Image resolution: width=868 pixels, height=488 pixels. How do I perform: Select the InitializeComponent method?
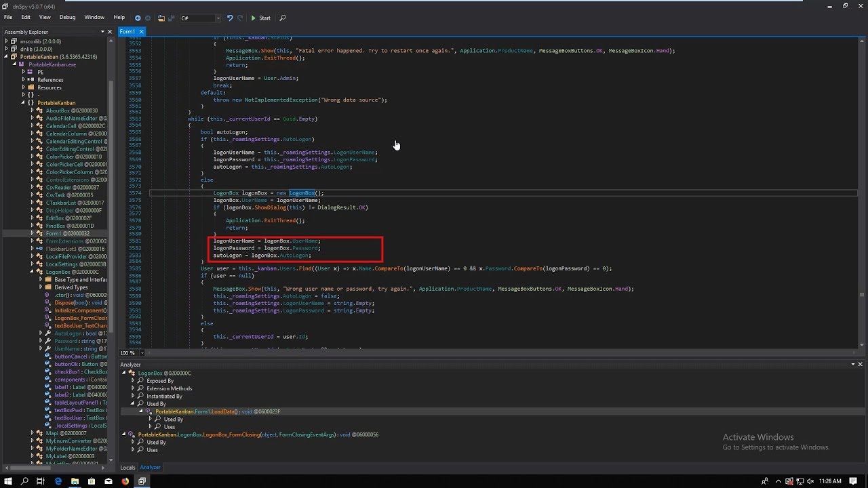[x=80, y=310]
